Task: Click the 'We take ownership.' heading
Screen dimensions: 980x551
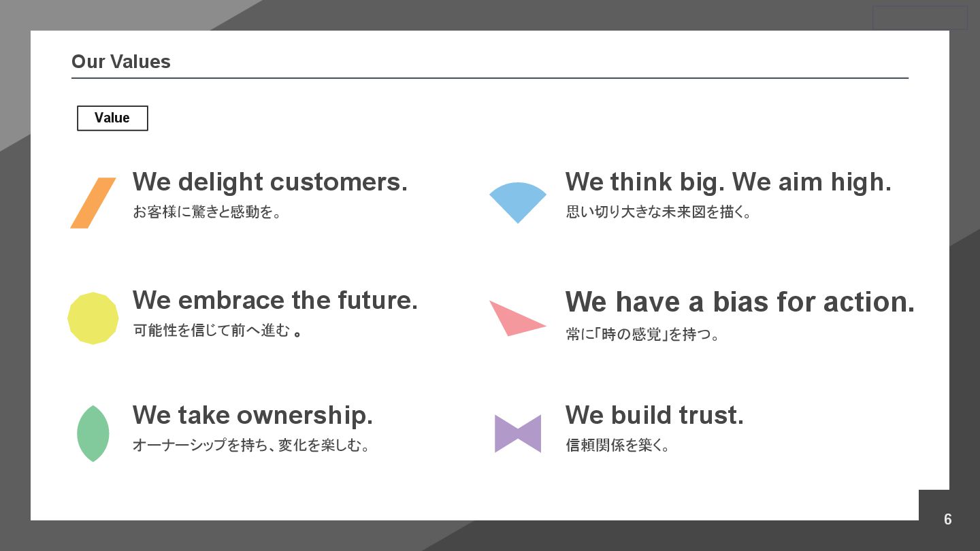Action: 252,415
